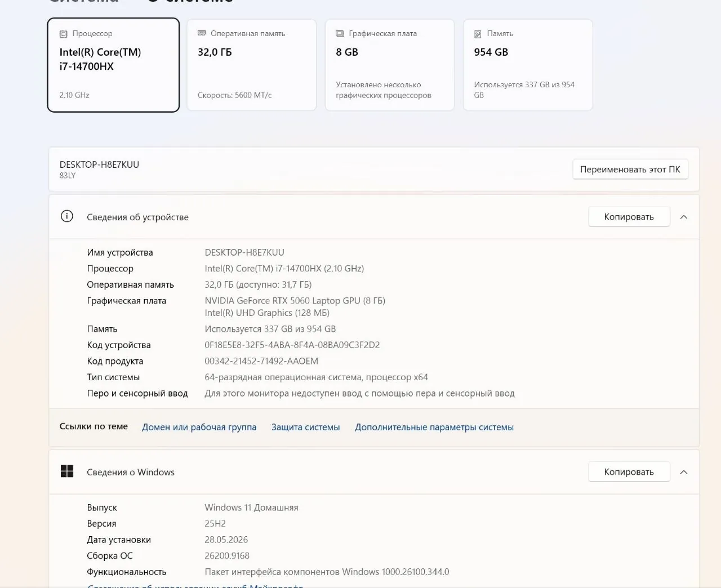This screenshot has width=721, height=588.
Task: Click the Ссылки по теме label
Action: click(94, 426)
